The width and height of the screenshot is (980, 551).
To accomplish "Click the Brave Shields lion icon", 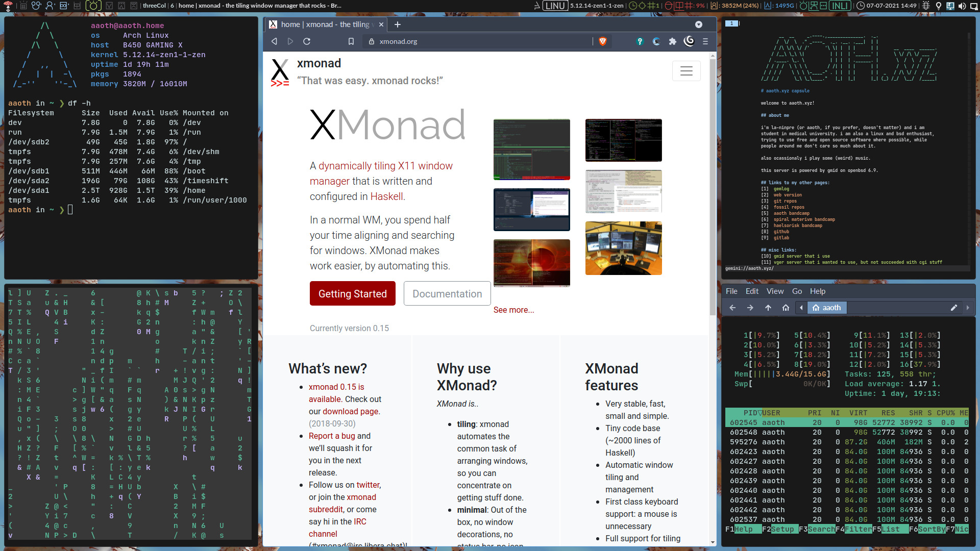I will [x=602, y=41].
